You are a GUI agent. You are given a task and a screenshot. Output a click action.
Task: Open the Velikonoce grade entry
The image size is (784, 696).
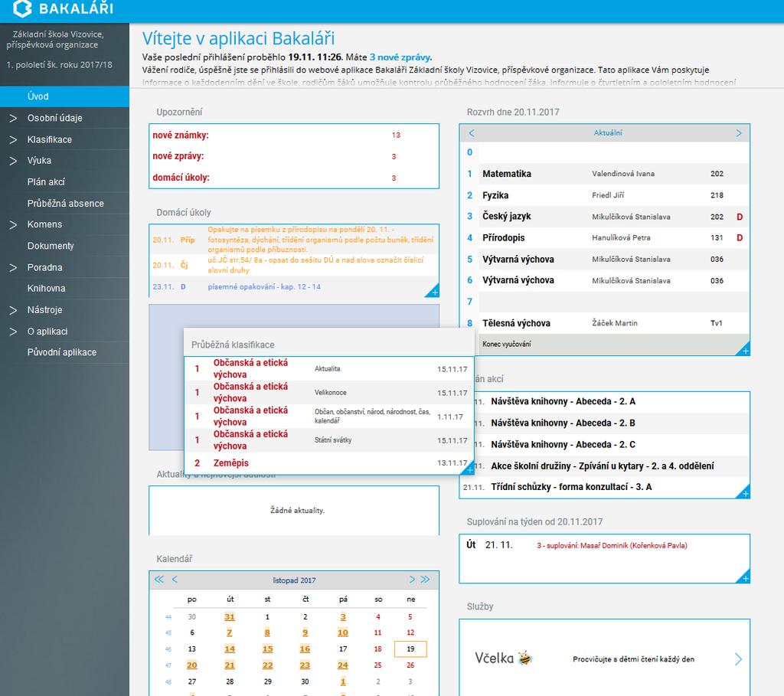point(329,393)
